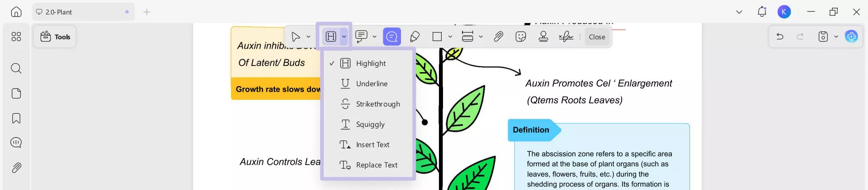Select the pencil drawing tool

[x=415, y=37]
